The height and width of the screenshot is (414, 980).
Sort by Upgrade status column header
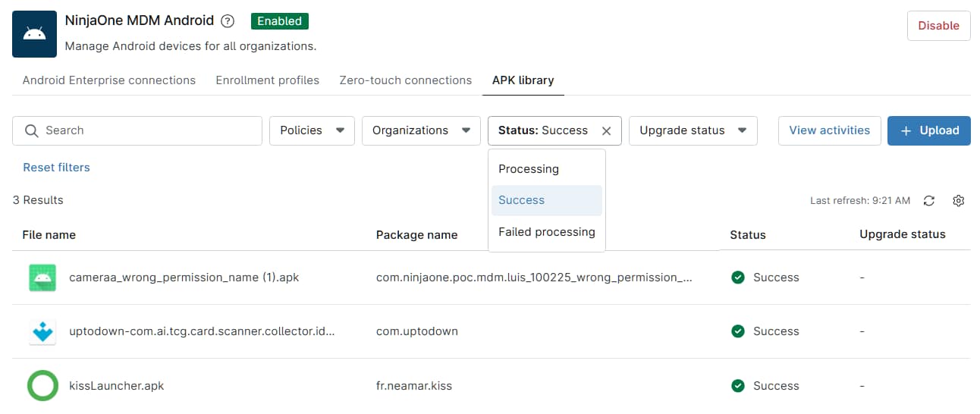tap(903, 235)
